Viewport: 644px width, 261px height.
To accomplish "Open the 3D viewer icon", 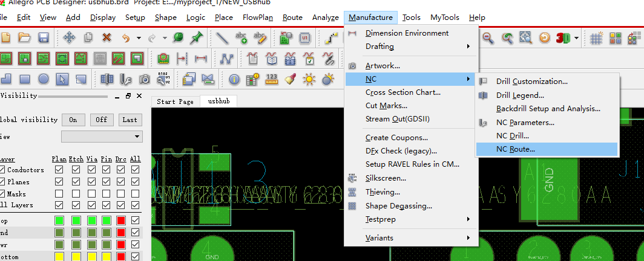I will pyautogui.click(x=563, y=38).
